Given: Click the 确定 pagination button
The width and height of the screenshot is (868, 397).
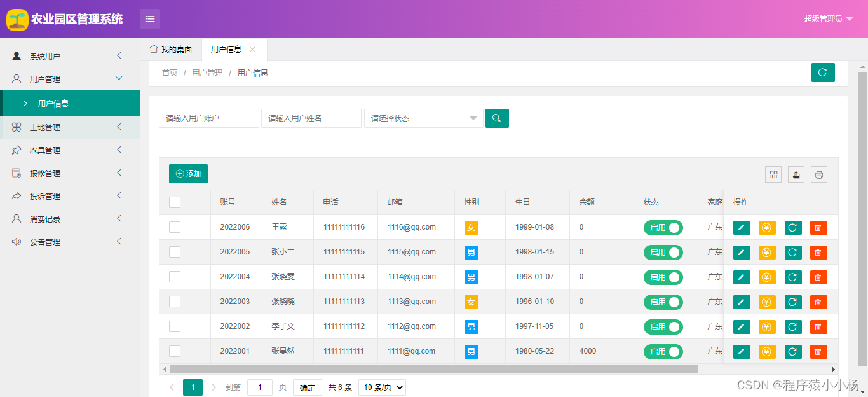Looking at the screenshot, I should coord(307,387).
